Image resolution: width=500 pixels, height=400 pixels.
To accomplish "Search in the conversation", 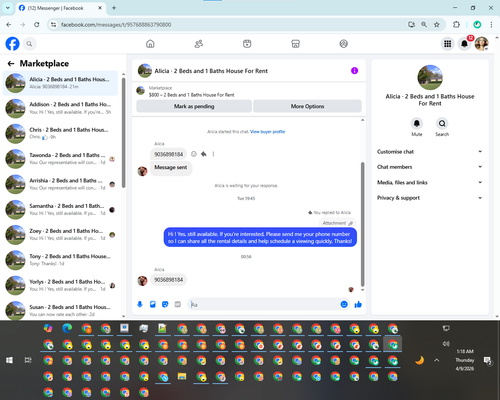I will click(x=442, y=124).
